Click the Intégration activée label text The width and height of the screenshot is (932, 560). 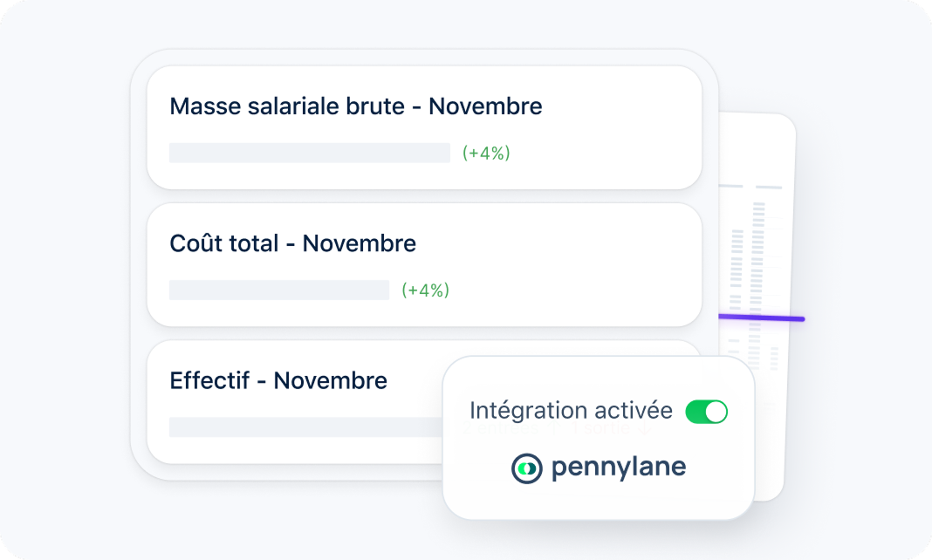(571, 411)
